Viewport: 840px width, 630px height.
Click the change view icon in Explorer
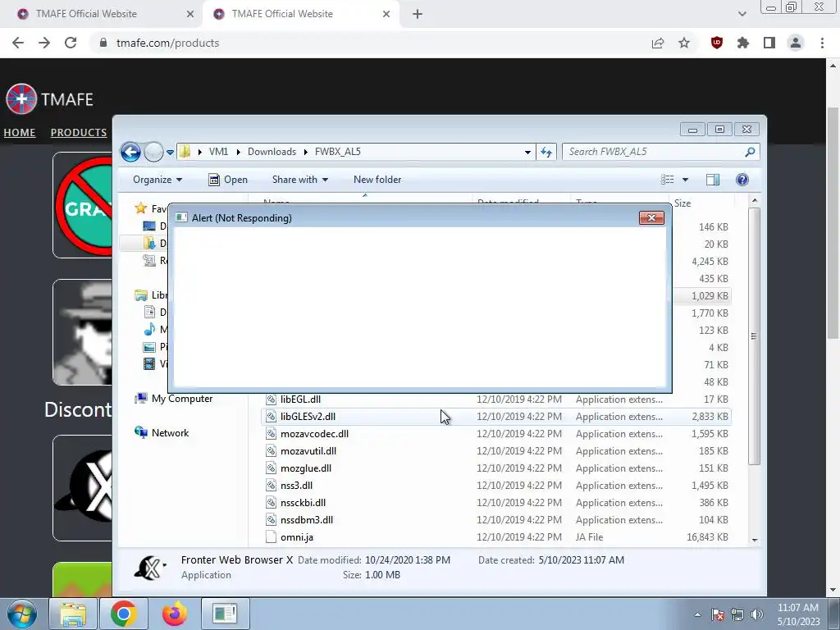[668, 180]
